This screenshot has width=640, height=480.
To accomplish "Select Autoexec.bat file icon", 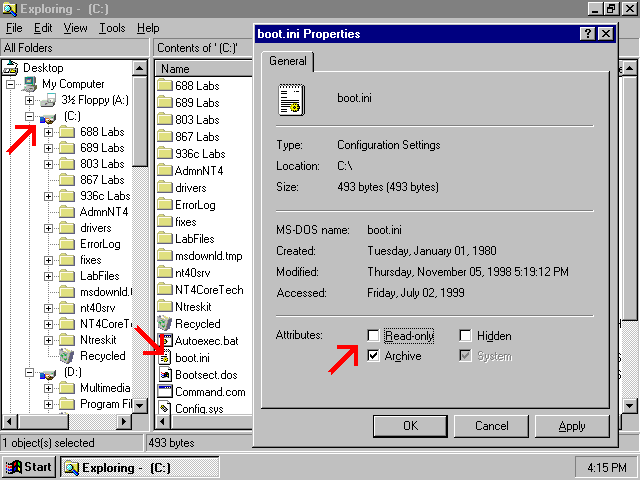I will [165, 341].
